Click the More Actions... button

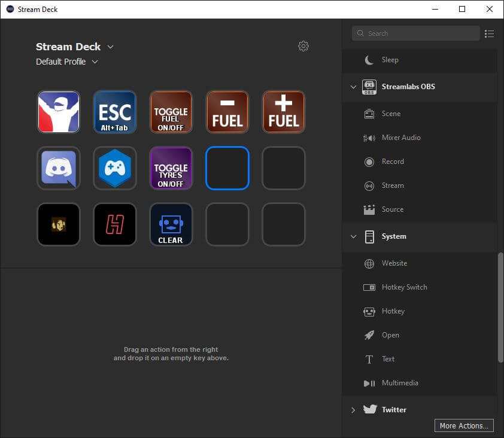(464, 426)
